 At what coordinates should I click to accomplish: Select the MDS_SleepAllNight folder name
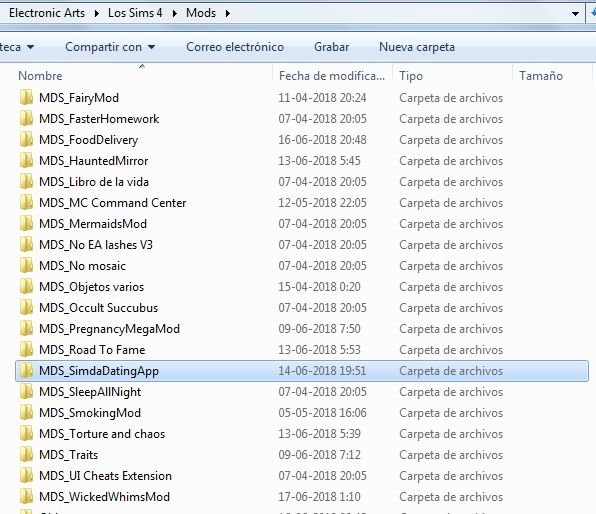click(90, 392)
